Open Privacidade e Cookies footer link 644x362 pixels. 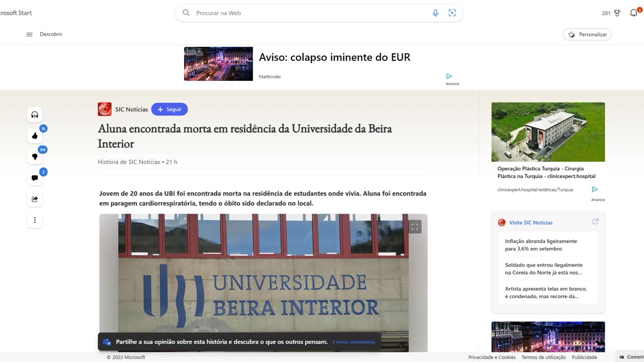[492, 357]
